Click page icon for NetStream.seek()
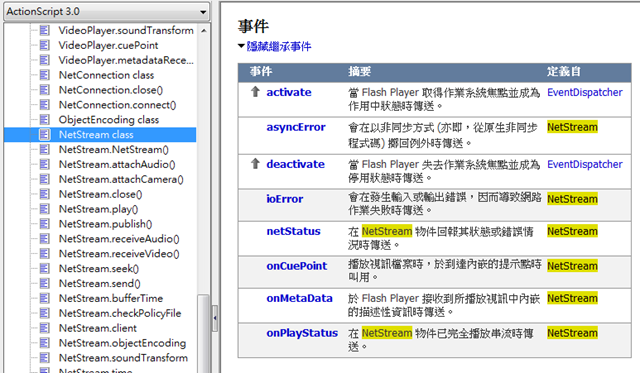 coord(44,269)
